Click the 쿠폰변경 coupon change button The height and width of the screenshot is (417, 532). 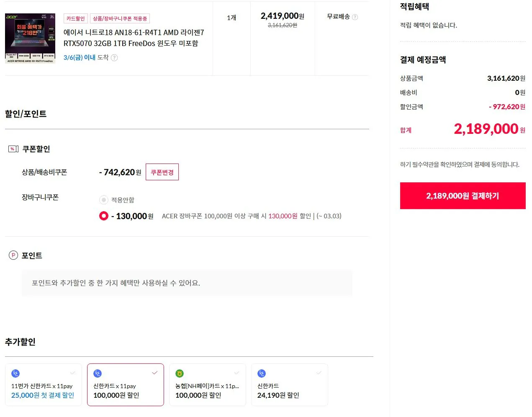point(162,172)
